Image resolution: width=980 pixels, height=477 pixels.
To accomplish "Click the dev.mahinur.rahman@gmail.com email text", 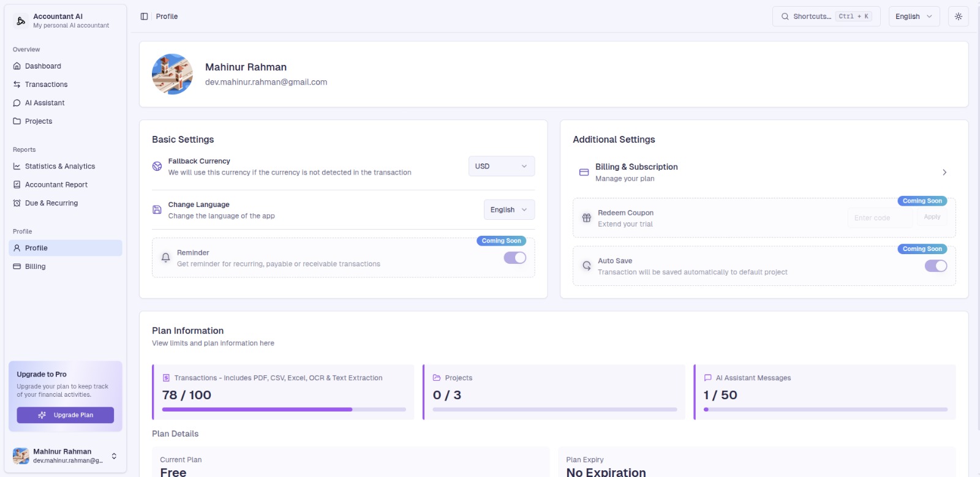I will (266, 82).
